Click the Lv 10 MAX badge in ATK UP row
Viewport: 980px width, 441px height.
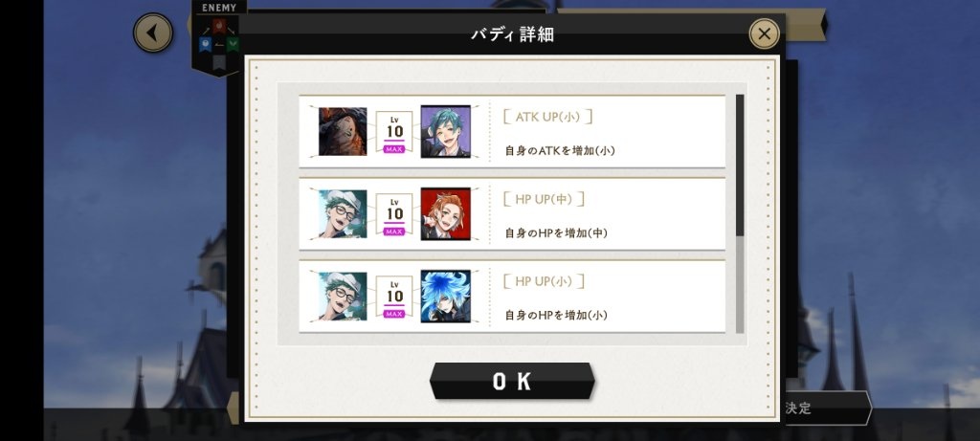pos(394,132)
